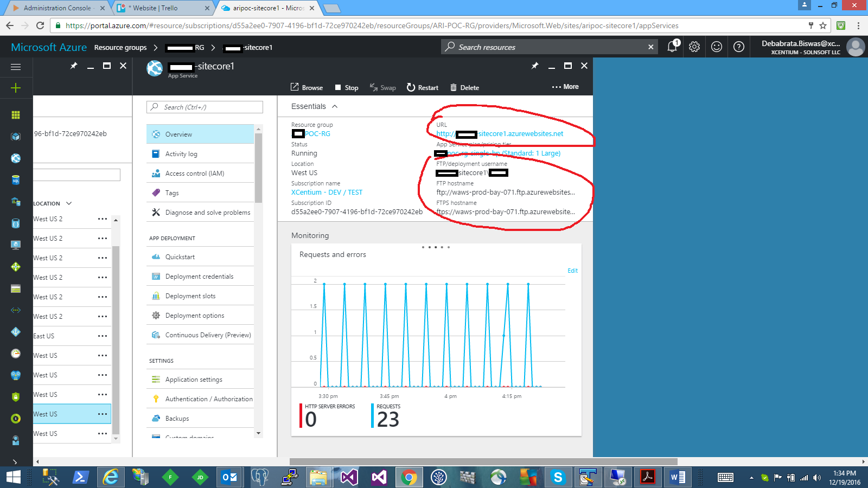Pin the resource group blade
Image resolution: width=868 pixels, height=488 pixels.
point(74,66)
